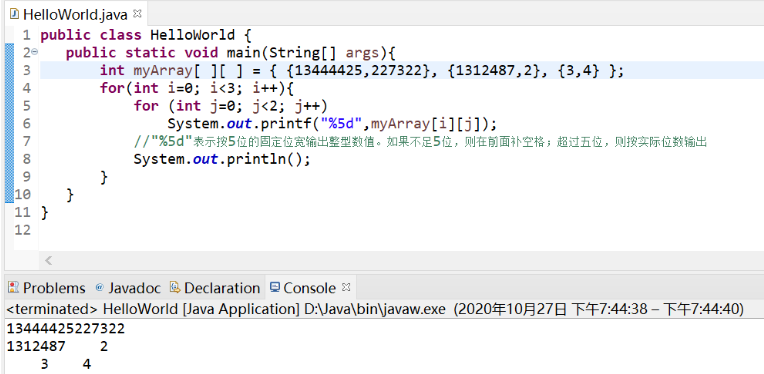Click the terminated HelloWorld console status line
This screenshot has width=764, height=374.
pyautogui.click(x=375, y=309)
